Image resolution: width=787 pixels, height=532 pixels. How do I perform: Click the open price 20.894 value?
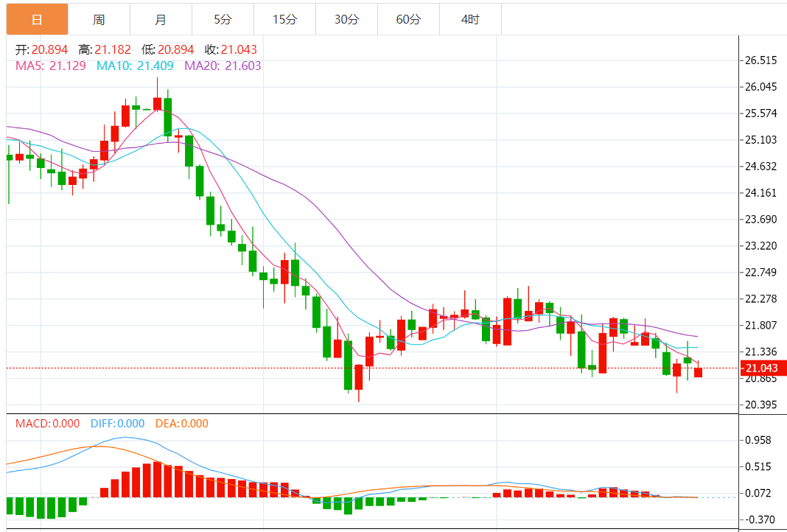coord(49,49)
